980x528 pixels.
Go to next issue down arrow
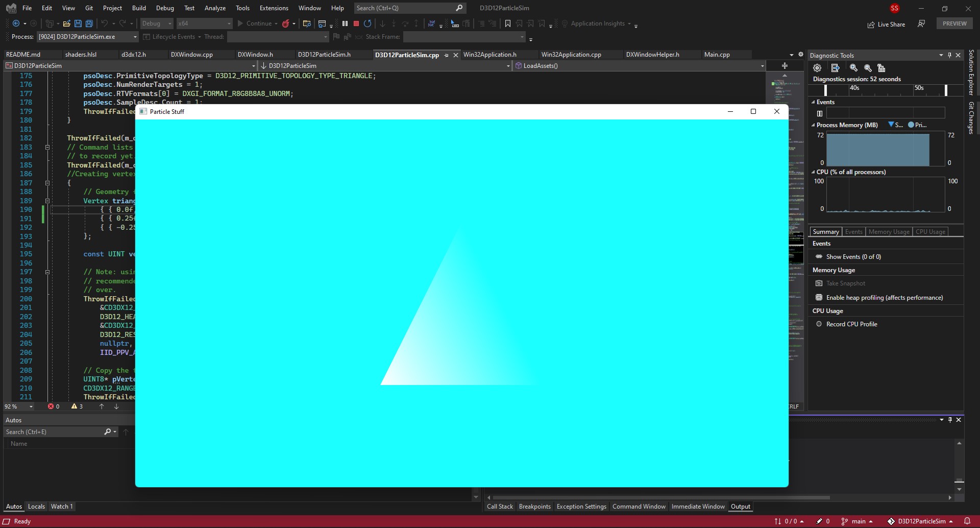coord(116,406)
